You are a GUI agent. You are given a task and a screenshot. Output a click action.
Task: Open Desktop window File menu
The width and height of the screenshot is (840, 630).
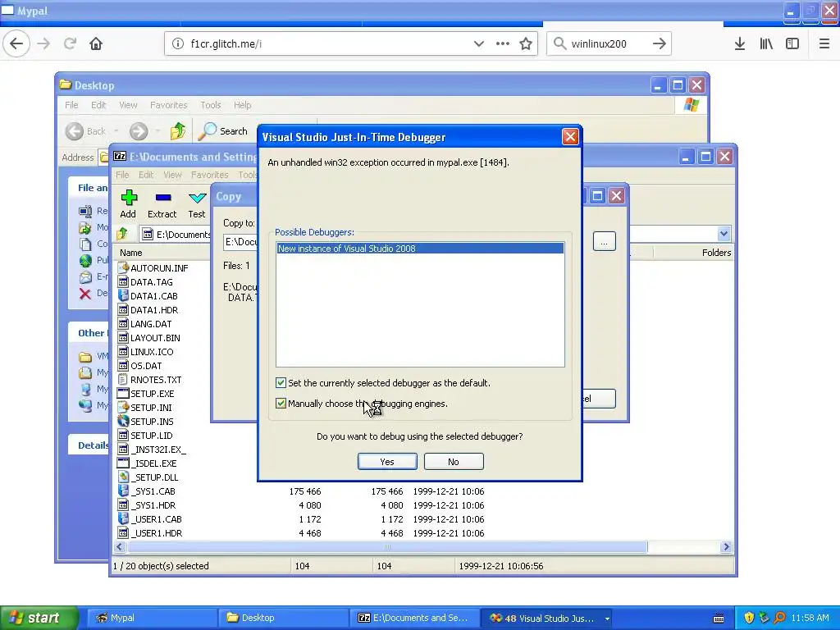pyautogui.click(x=71, y=105)
